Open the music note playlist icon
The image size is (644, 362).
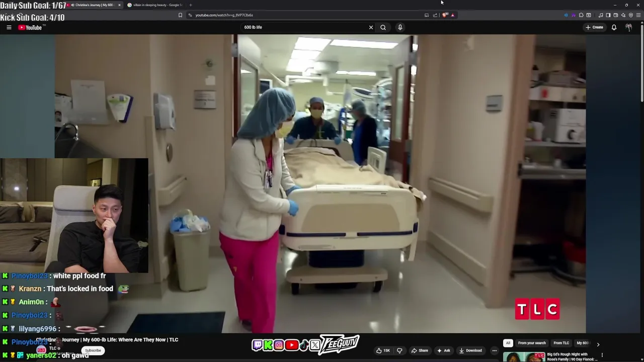[x=600, y=15]
